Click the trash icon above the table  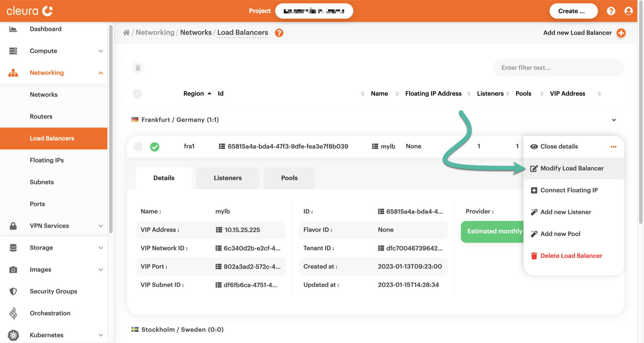pos(138,68)
